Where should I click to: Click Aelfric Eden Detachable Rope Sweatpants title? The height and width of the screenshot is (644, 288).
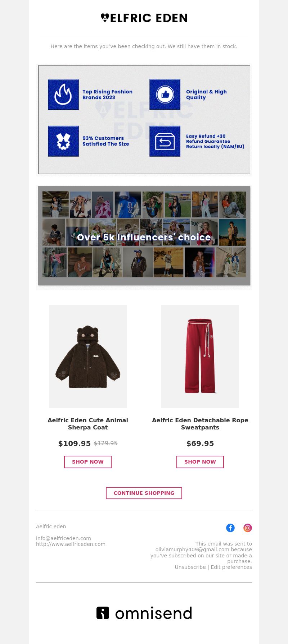(200, 424)
